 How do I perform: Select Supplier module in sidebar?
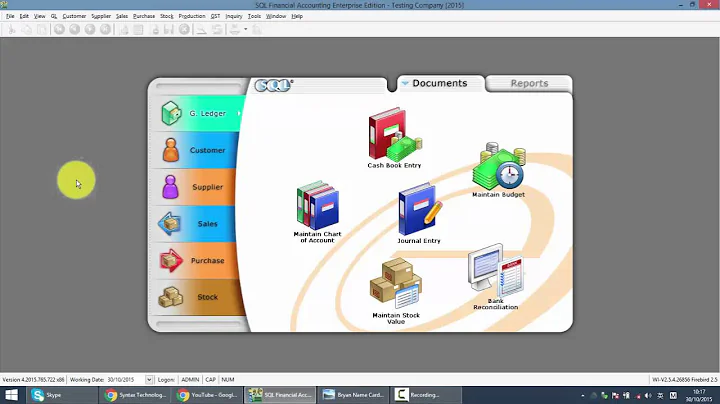click(x=196, y=187)
